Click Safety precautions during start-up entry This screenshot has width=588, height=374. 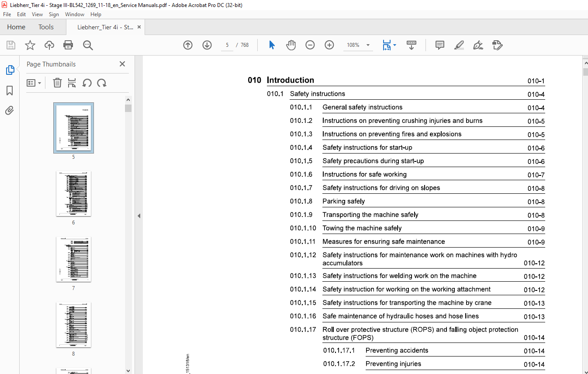(x=373, y=161)
